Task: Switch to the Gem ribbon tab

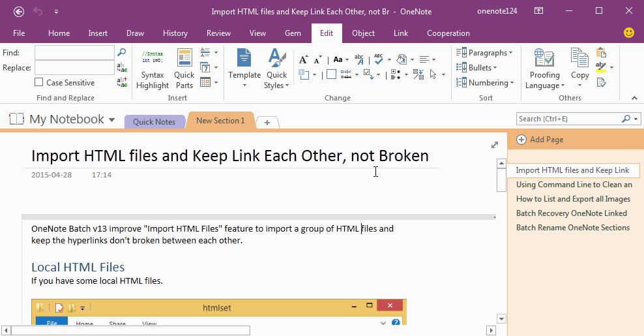Action: 293,33
